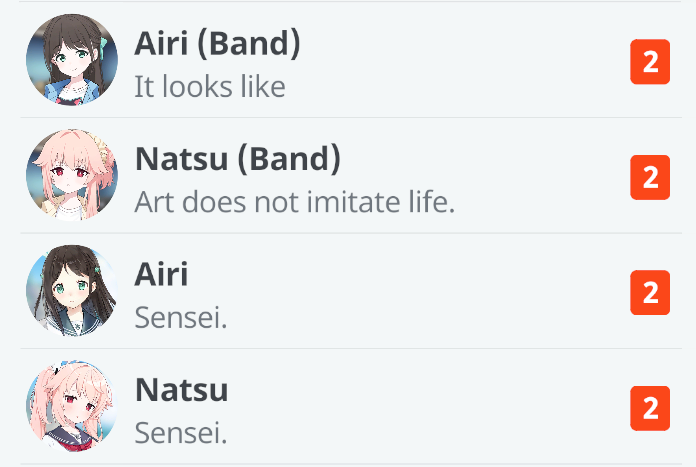Open Airi's 'Sensei.' message preview
The image size is (696, 467).
pos(181,318)
